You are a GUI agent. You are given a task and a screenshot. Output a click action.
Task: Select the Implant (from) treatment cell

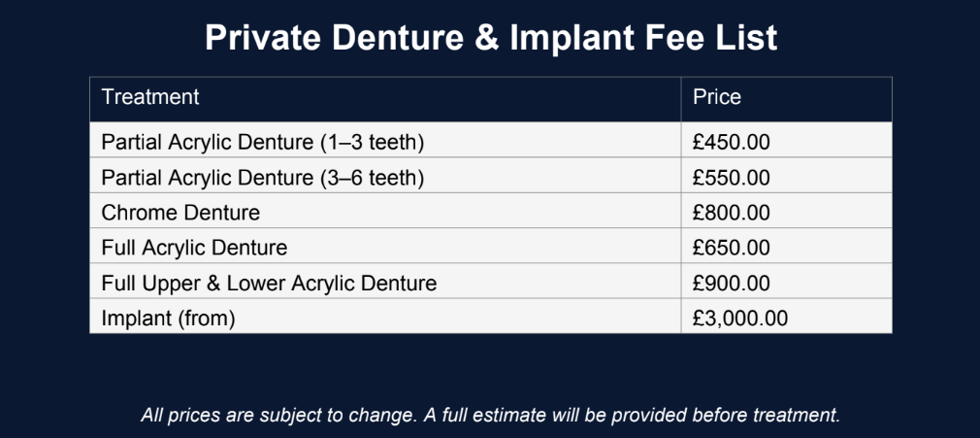coord(169,318)
